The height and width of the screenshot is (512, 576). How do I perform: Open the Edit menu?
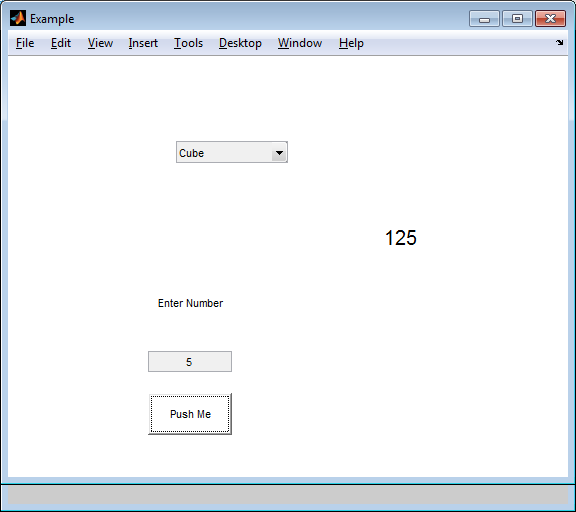pyautogui.click(x=61, y=43)
